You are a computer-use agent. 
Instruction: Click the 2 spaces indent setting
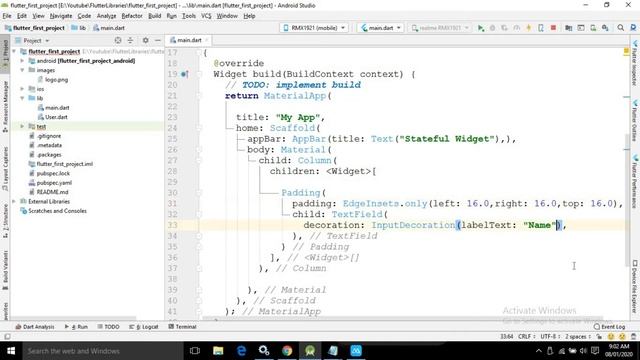coord(577,337)
